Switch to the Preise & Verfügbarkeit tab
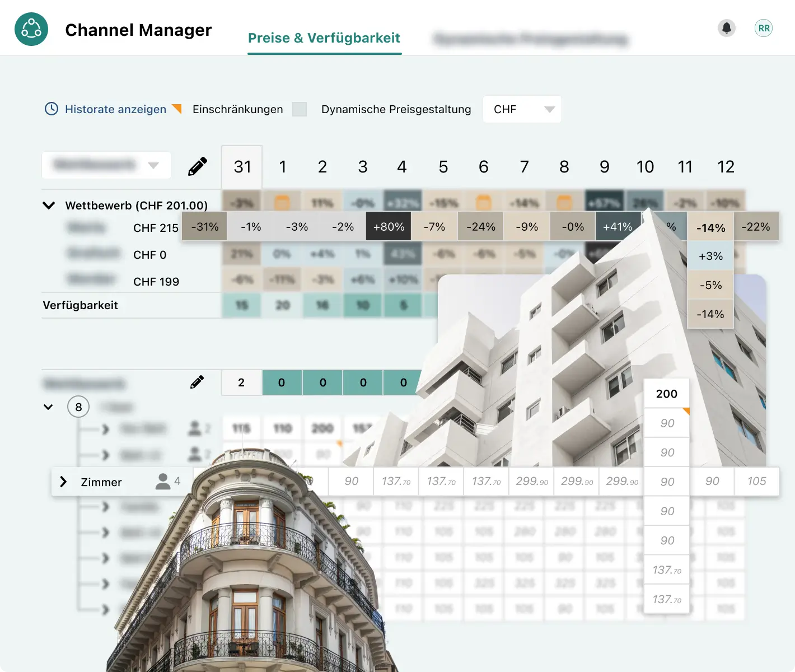 pos(324,38)
